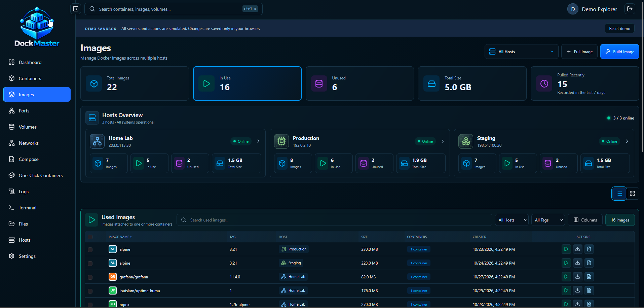The image size is (644, 308).
Task: Click the Production host chip icon
Action: click(281, 141)
